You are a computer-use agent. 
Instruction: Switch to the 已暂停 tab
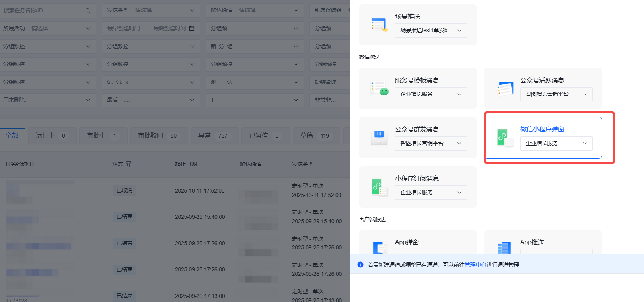265,136
